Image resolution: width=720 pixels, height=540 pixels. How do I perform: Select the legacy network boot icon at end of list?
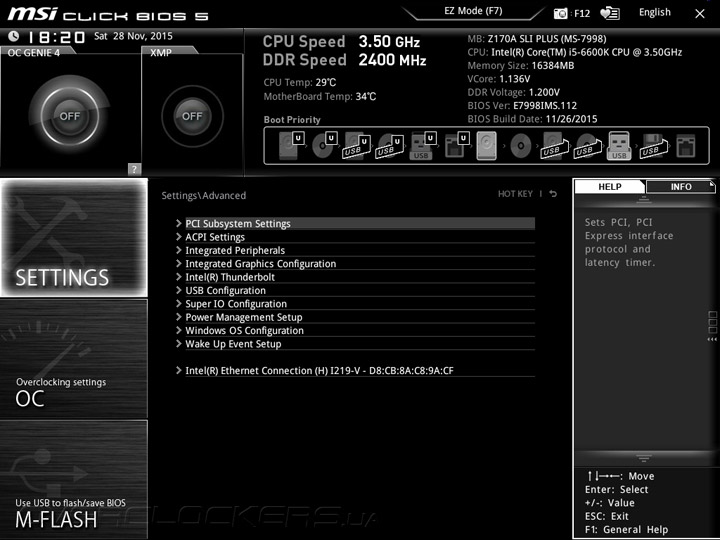686,146
